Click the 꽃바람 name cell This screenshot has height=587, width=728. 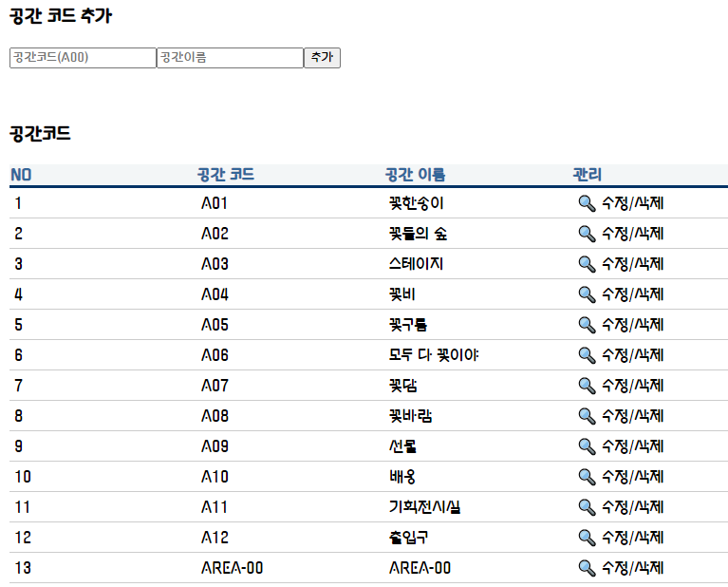point(410,415)
